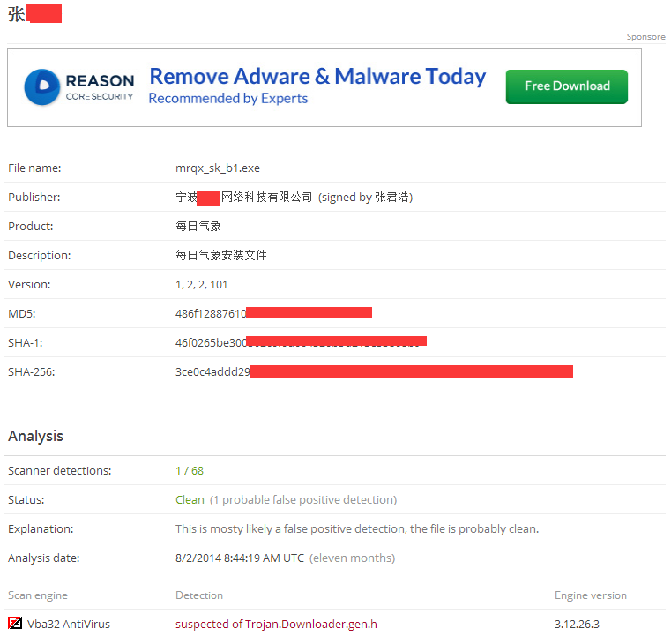This screenshot has width=671, height=644.
Task: Click the Vba32 AntiVirus engine name
Action: pos(69,625)
